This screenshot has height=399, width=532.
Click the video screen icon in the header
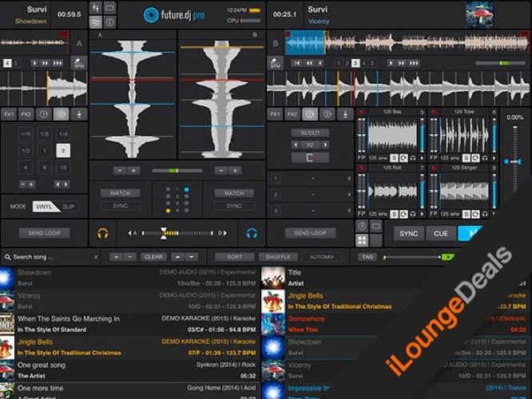tap(109, 8)
